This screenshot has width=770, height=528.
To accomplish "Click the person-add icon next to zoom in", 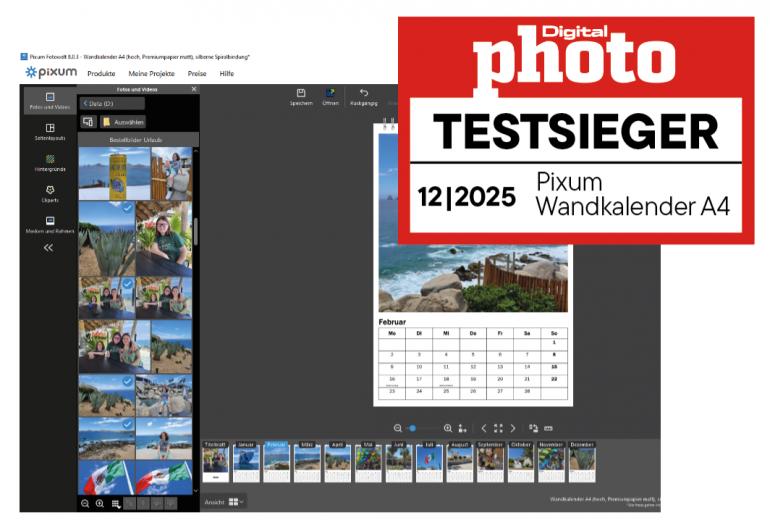I will [x=463, y=428].
